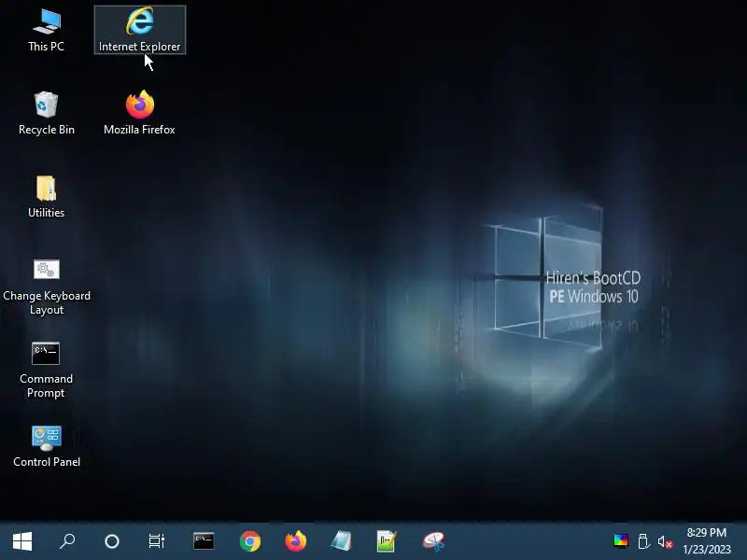Launch Google Chrome from the taskbar
747x560 pixels.
point(250,541)
